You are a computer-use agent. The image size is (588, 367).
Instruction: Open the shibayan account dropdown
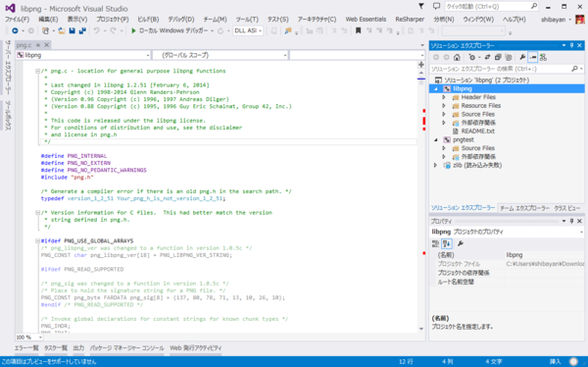(x=557, y=20)
